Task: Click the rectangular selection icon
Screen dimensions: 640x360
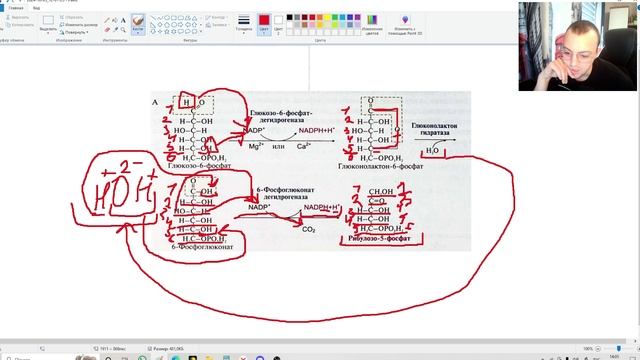Action: tap(48, 20)
